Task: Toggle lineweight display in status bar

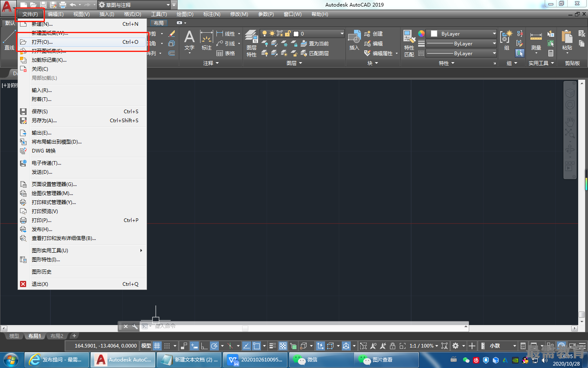Action: click(x=273, y=346)
